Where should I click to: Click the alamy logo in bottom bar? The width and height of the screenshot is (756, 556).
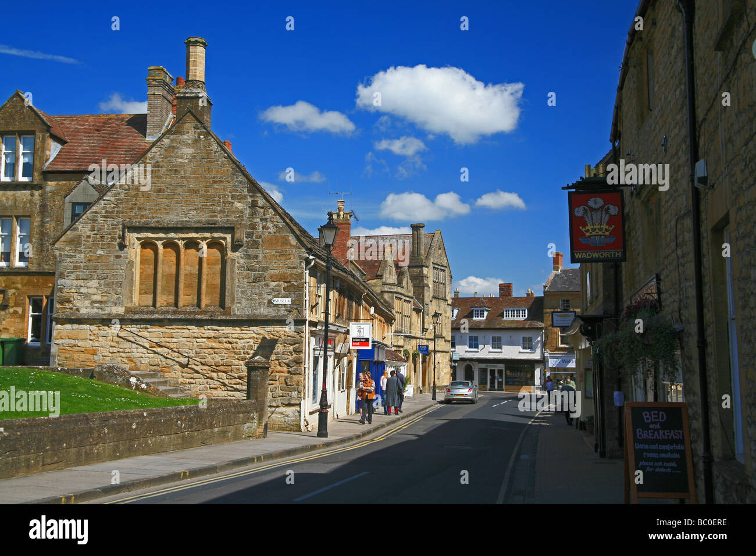pos(59,530)
